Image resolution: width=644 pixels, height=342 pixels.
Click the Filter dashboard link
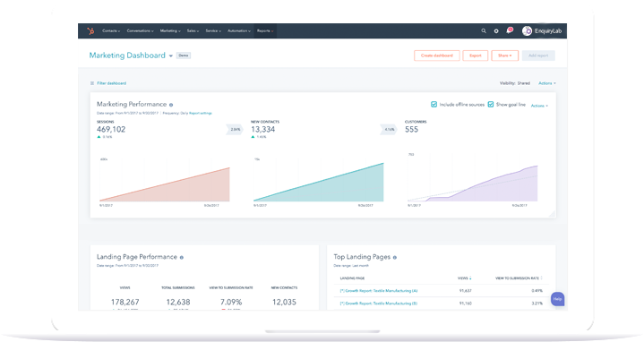coord(111,83)
